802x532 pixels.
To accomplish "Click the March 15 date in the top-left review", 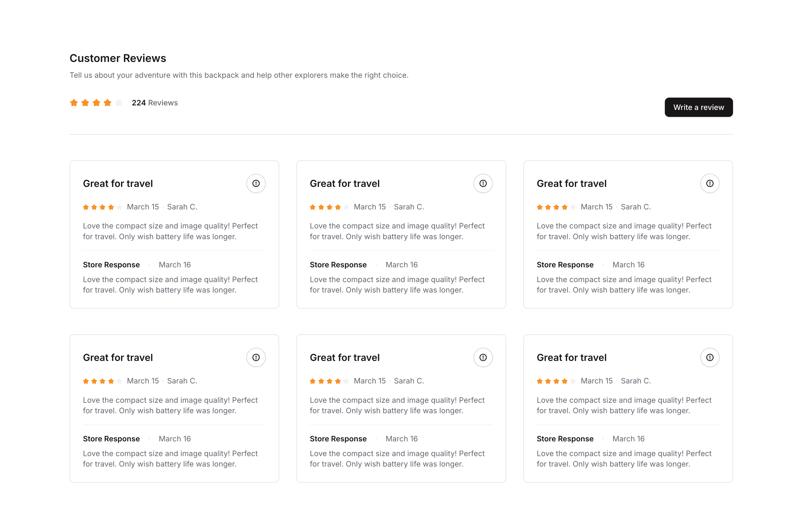I will pos(143,207).
